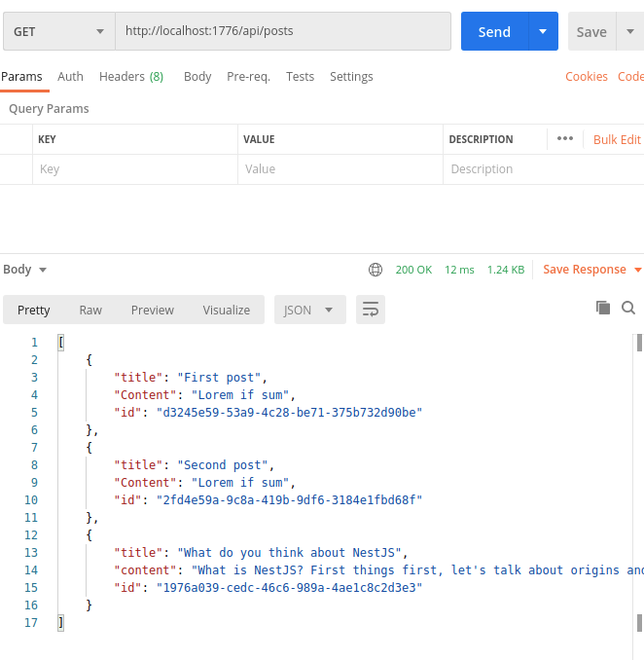Select the Raw response view
Image resolution: width=644 pixels, height=660 pixels.
(90, 310)
